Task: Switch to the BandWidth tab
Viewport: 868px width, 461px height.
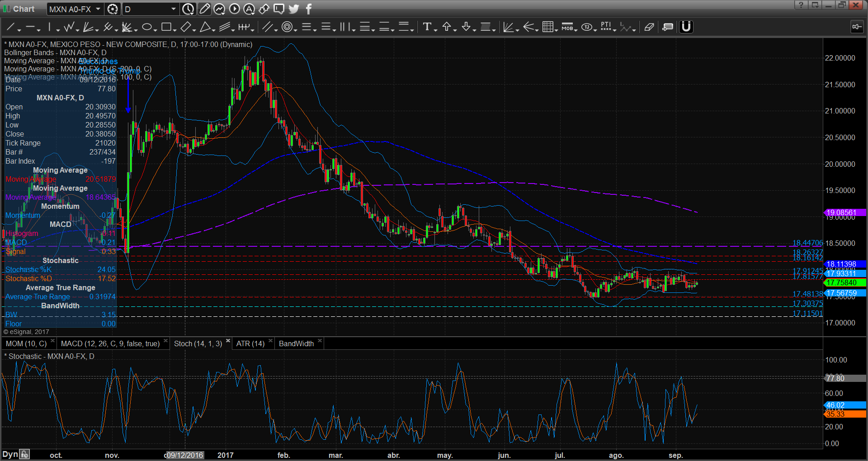Action: click(296, 343)
